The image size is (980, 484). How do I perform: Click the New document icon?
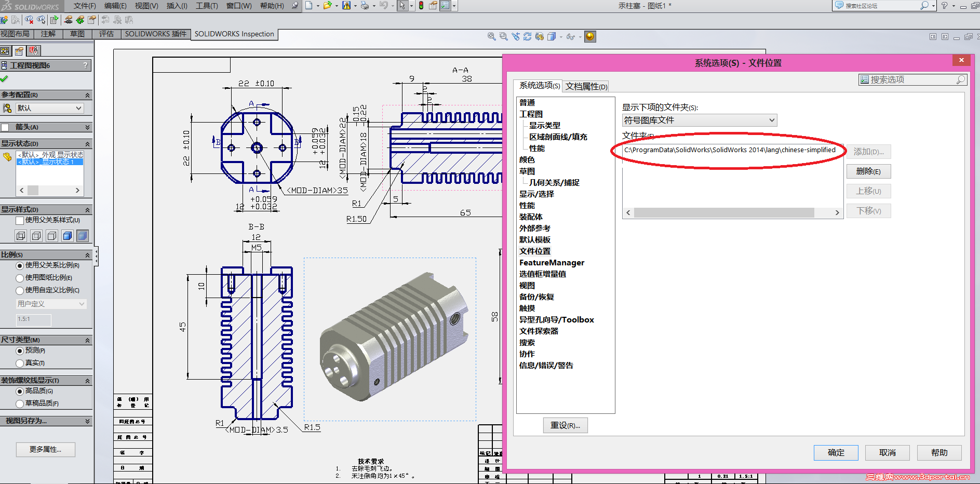[x=309, y=6]
